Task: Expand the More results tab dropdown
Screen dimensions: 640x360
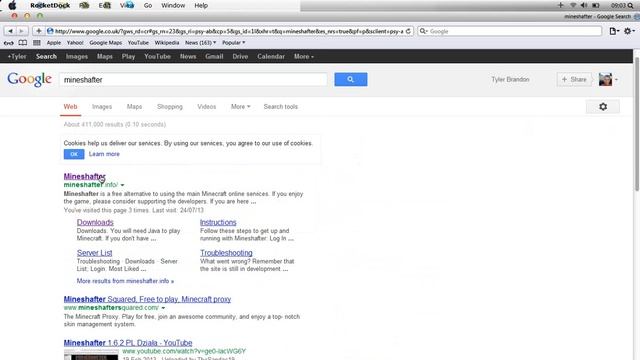Action: (240, 107)
